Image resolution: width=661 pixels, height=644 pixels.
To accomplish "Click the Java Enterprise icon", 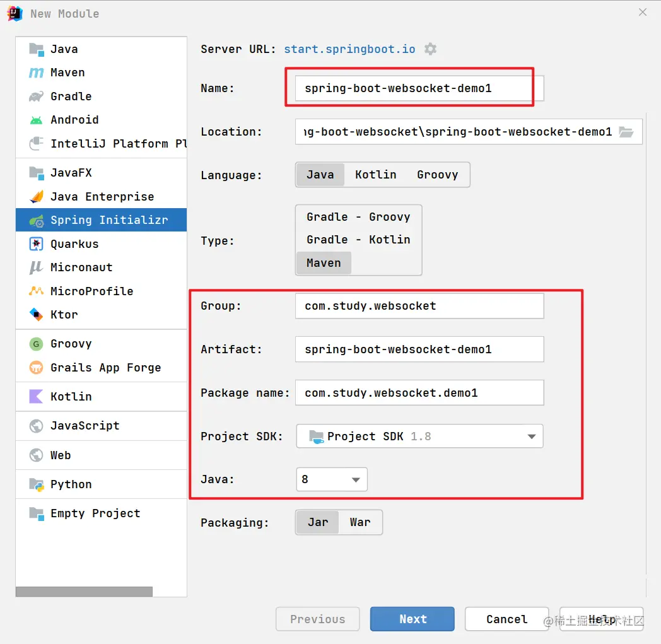I will point(36,197).
